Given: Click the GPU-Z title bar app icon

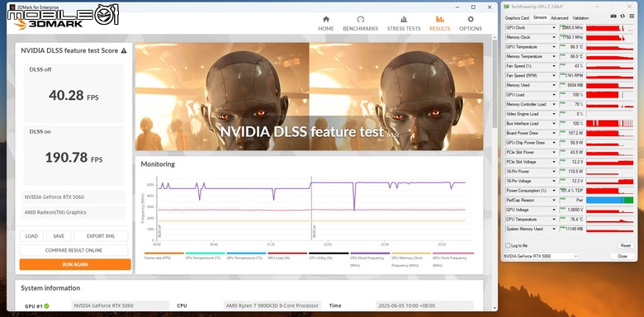Looking at the screenshot, I should 506,7.
